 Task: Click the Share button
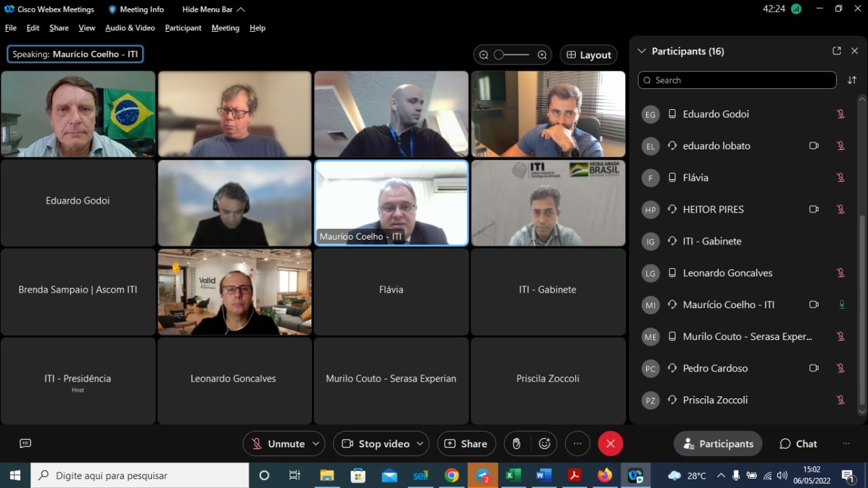(x=466, y=444)
